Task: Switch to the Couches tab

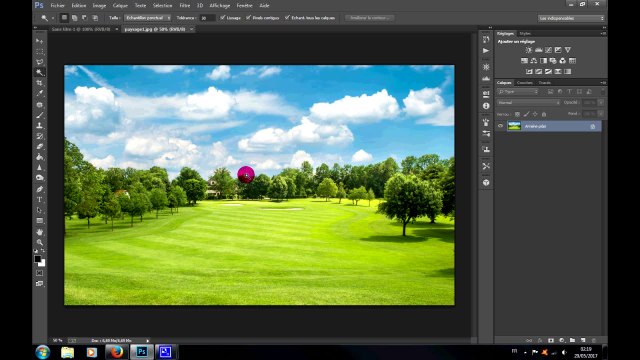Action: pos(524,83)
